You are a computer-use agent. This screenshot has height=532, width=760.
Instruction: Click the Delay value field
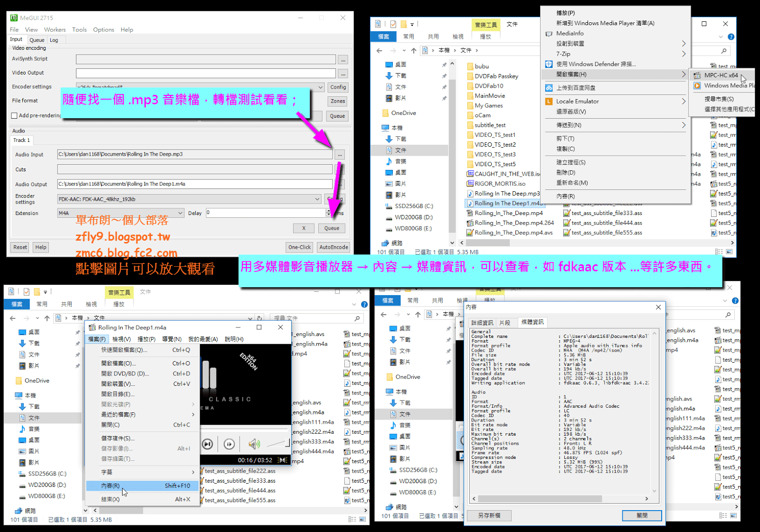coord(266,213)
